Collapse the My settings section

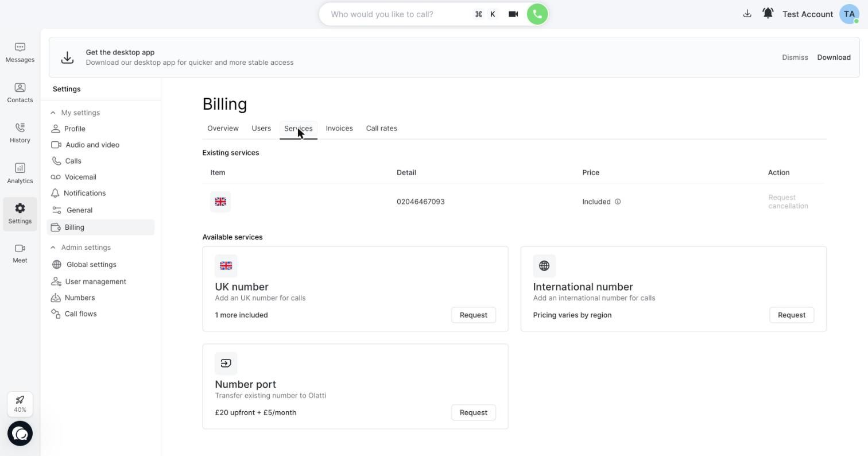[53, 113]
